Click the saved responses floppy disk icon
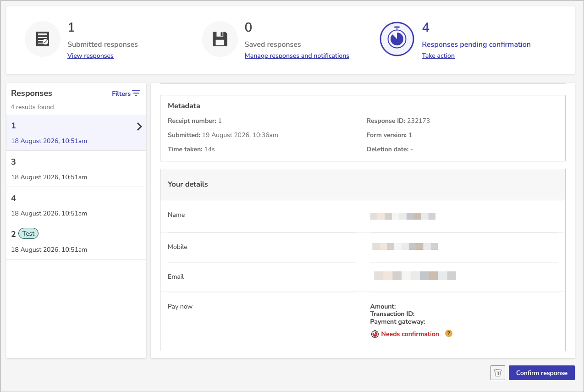584x392 pixels. point(220,39)
